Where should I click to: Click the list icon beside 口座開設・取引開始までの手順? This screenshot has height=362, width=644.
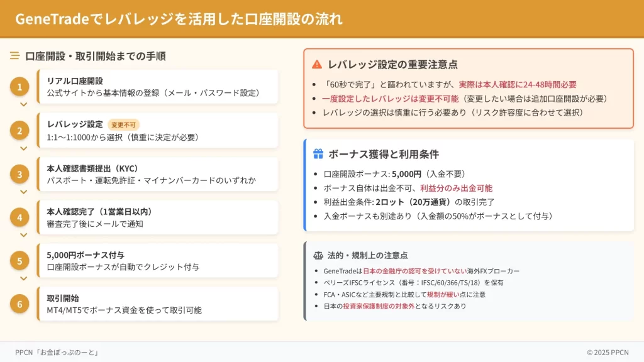(x=15, y=55)
